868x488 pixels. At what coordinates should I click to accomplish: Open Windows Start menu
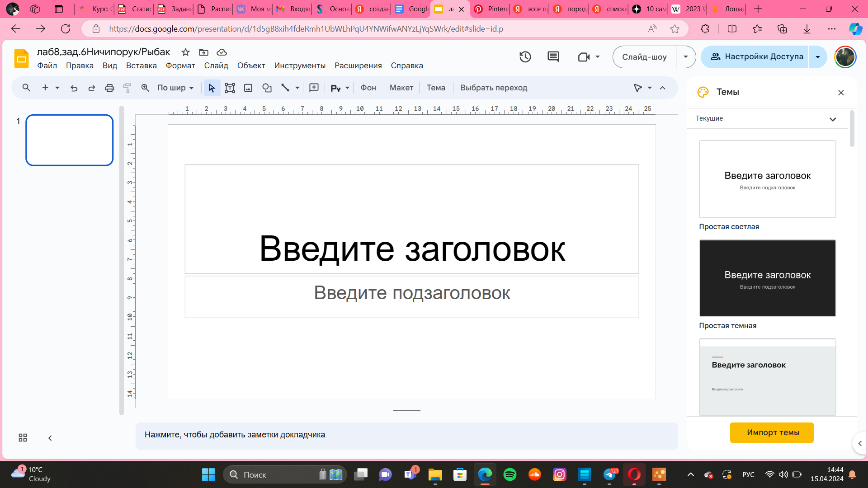(208, 474)
